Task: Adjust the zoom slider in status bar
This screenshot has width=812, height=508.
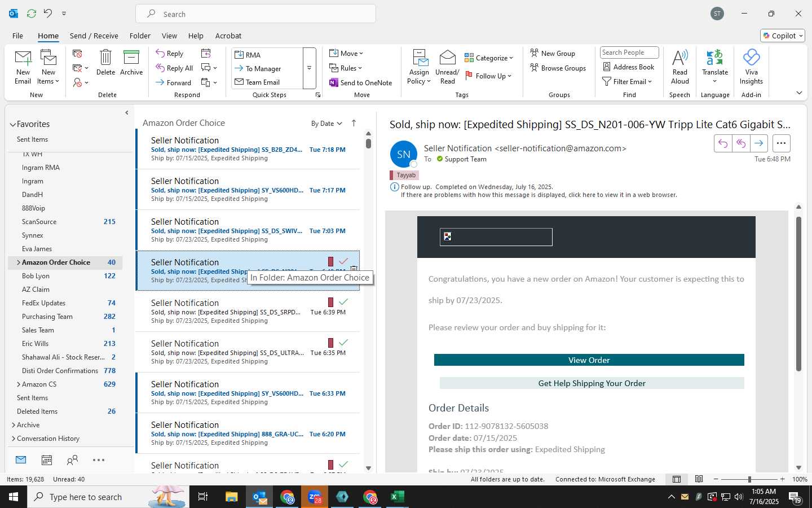Action: 749,479
